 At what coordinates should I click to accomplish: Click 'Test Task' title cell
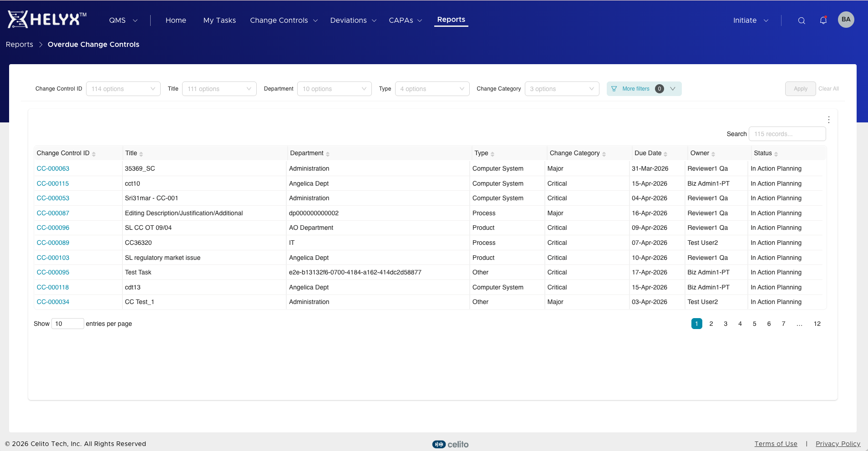[x=138, y=272]
